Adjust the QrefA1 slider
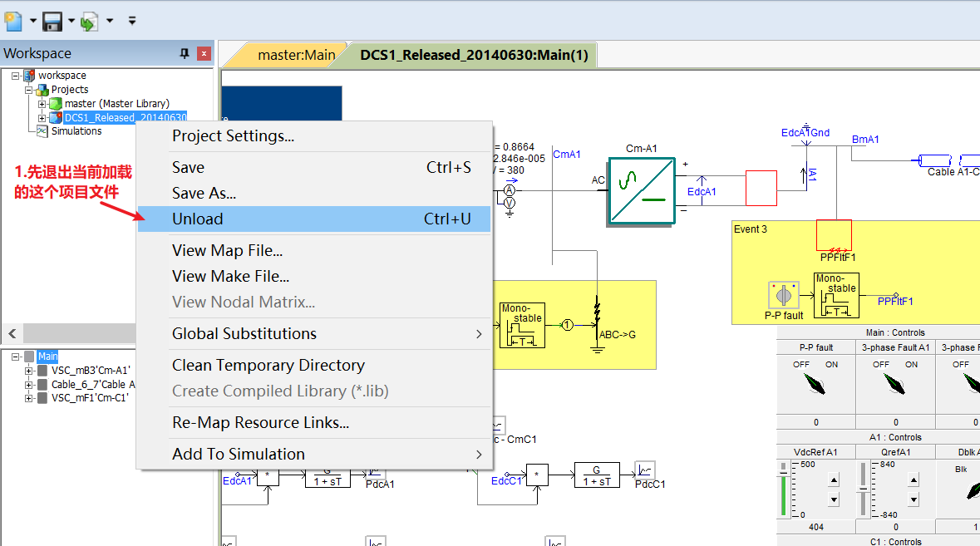 coord(863,489)
